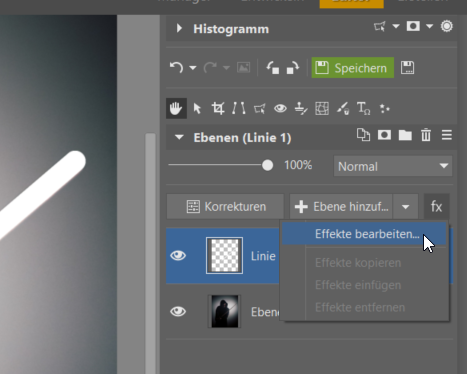Select the mesh warp tool
This screenshot has height=374, width=467.
click(x=322, y=108)
